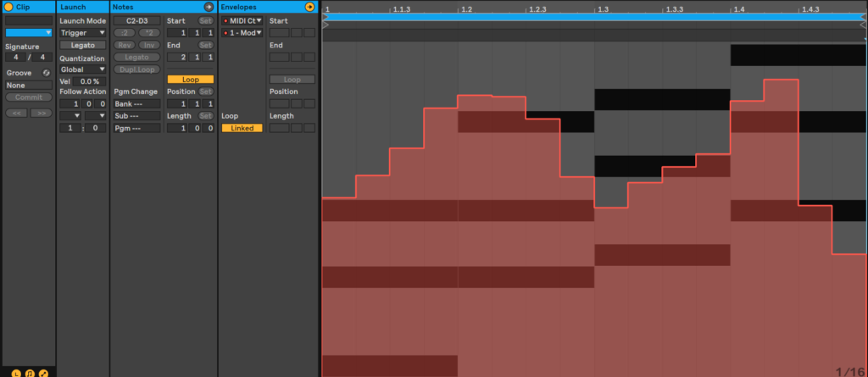The height and width of the screenshot is (377, 868).
Task: Open the Global quantization dropdown
Action: point(82,69)
